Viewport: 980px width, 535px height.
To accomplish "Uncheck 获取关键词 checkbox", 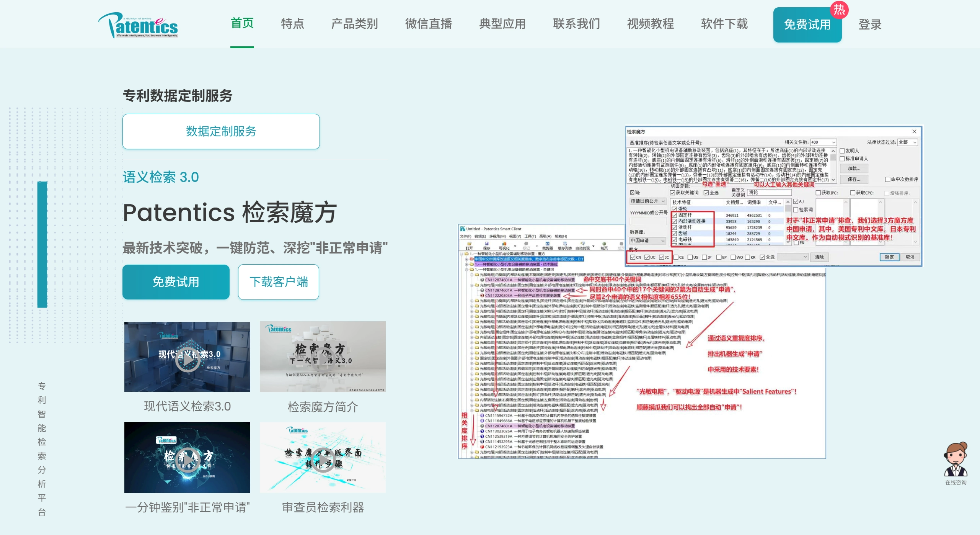I will [x=672, y=193].
